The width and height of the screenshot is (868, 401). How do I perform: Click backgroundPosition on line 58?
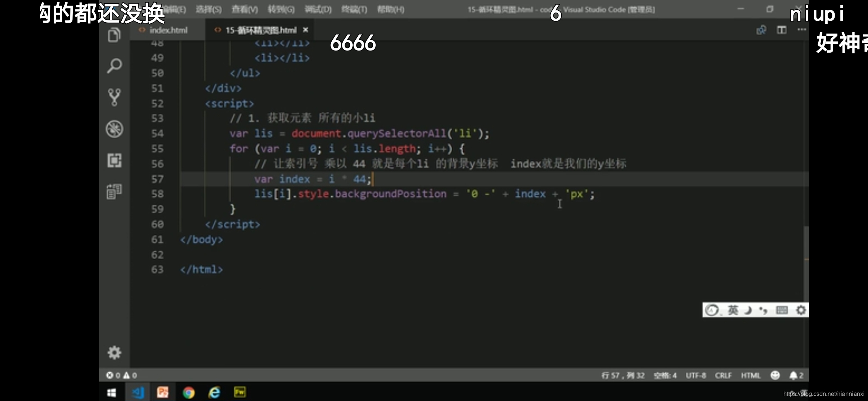[391, 194]
